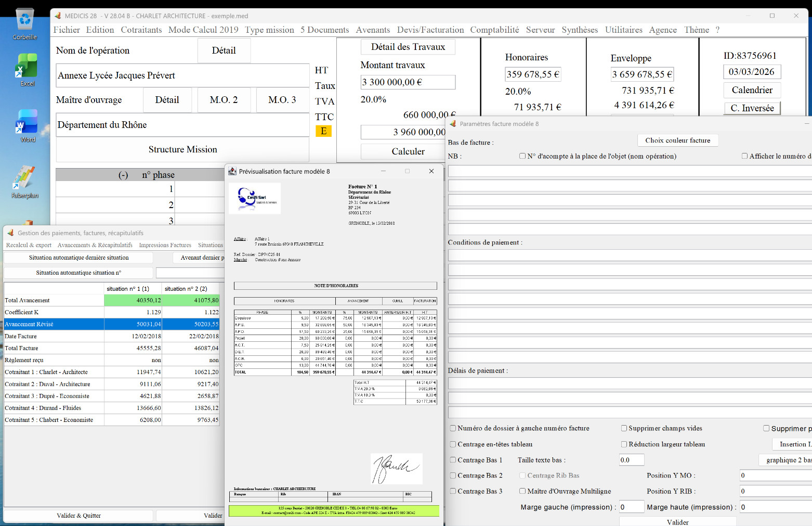This screenshot has height=526, width=812.
Task: Open the Comptabilité menu
Action: [x=494, y=30]
